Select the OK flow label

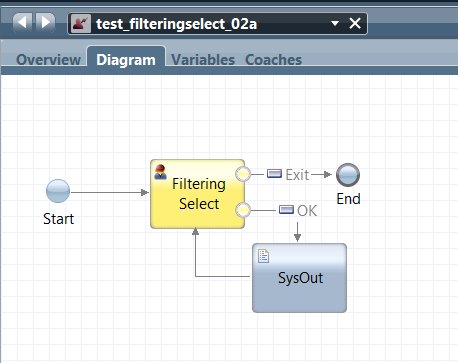click(x=307, y=211)
